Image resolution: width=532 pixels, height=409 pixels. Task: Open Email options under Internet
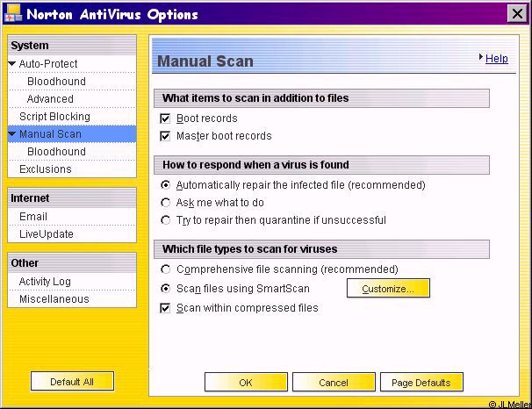pos(33,217)
